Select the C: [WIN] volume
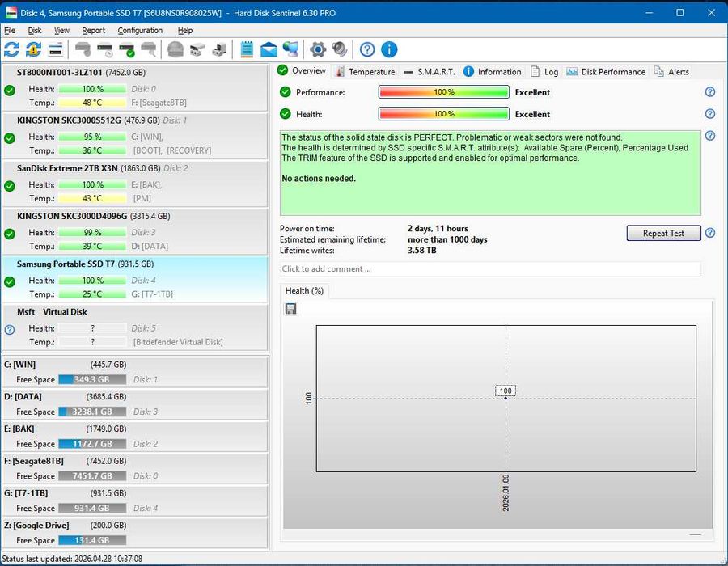Screen dimensions: 728x566 tap(135, 372)
